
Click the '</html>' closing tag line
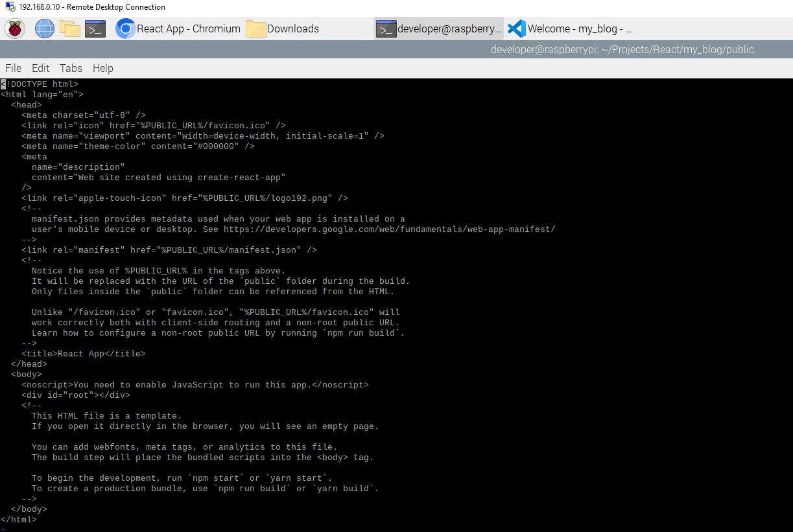coord(19,520)
